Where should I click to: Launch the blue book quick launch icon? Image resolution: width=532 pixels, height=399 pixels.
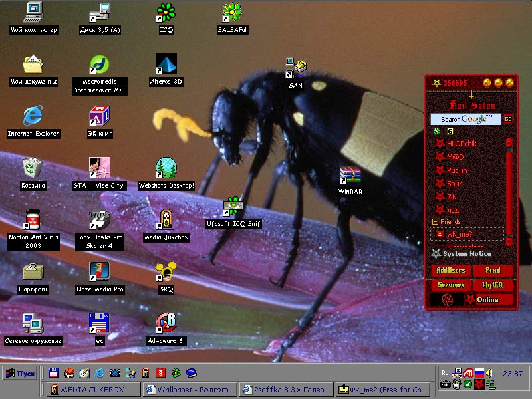tap(191, 373)
